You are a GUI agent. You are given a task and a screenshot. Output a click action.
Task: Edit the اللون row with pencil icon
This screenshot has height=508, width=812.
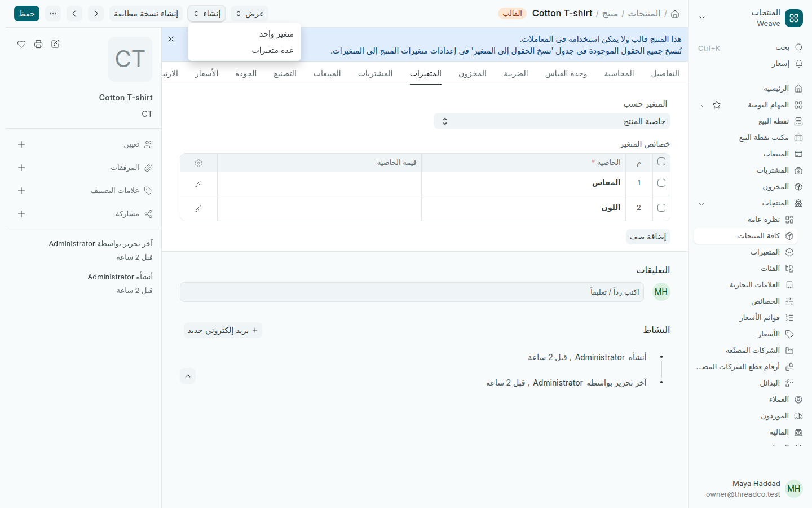click(x=198, y=209)
